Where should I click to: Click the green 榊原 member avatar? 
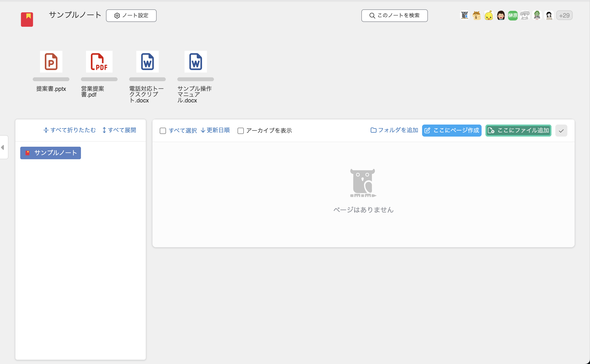pos(513,16)
